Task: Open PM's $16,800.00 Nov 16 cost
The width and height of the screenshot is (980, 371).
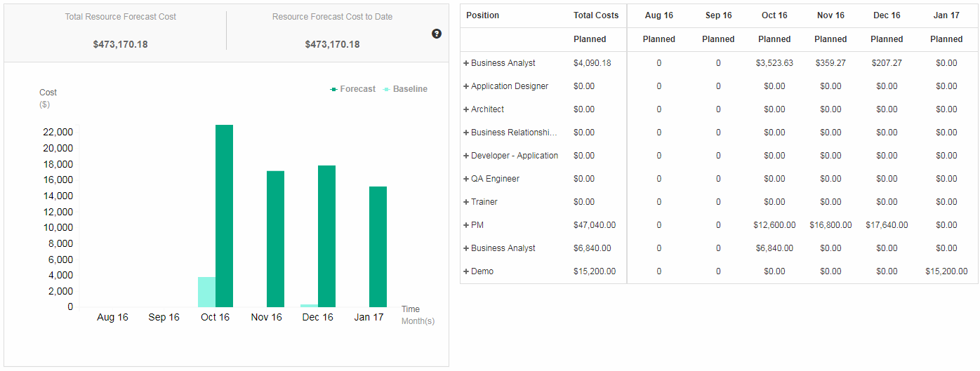Action: coord(830,225)
